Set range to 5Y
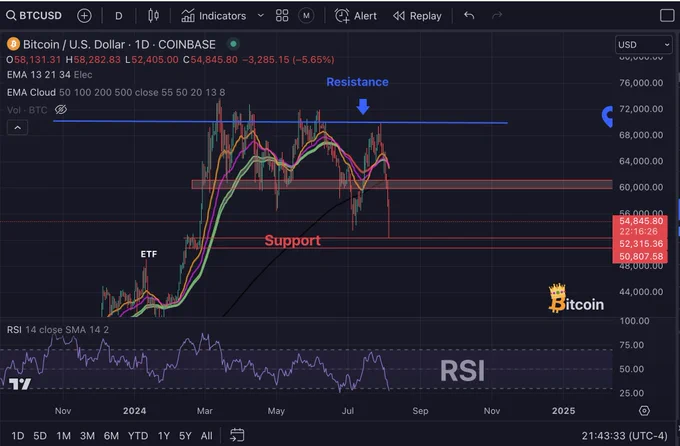This screenshot has height=446, width=680. (185, 436)
